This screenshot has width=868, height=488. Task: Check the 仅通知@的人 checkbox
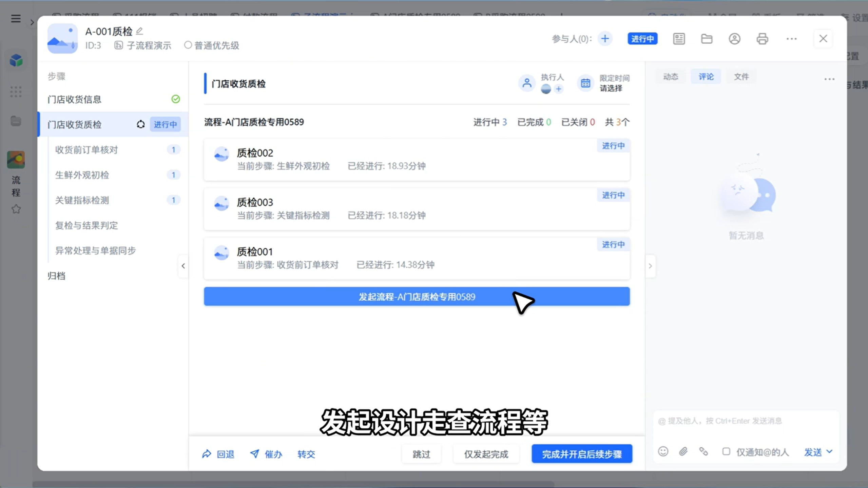726,451
